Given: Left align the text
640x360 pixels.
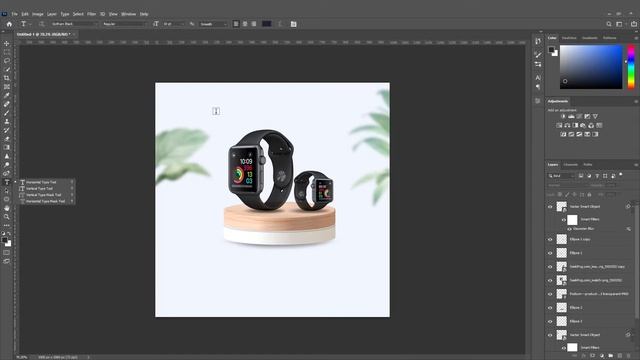Looking at the screenshot, I should [x=236, y=24].
